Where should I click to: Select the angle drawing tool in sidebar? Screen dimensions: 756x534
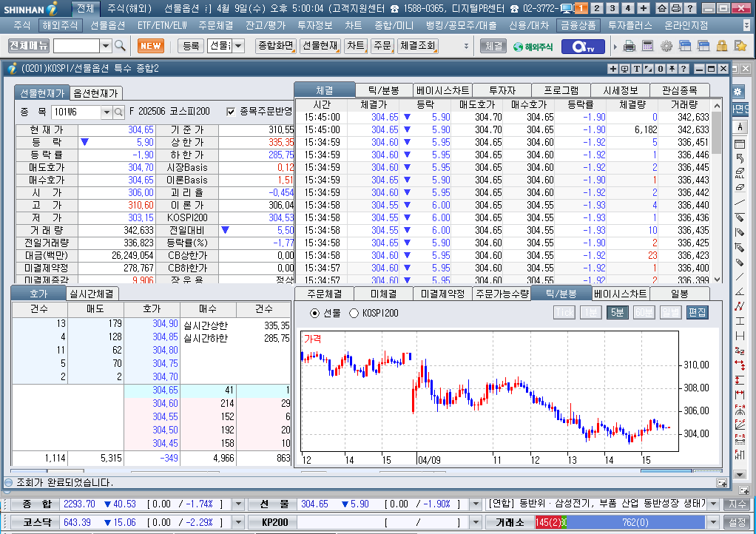(x=740, y=291)
